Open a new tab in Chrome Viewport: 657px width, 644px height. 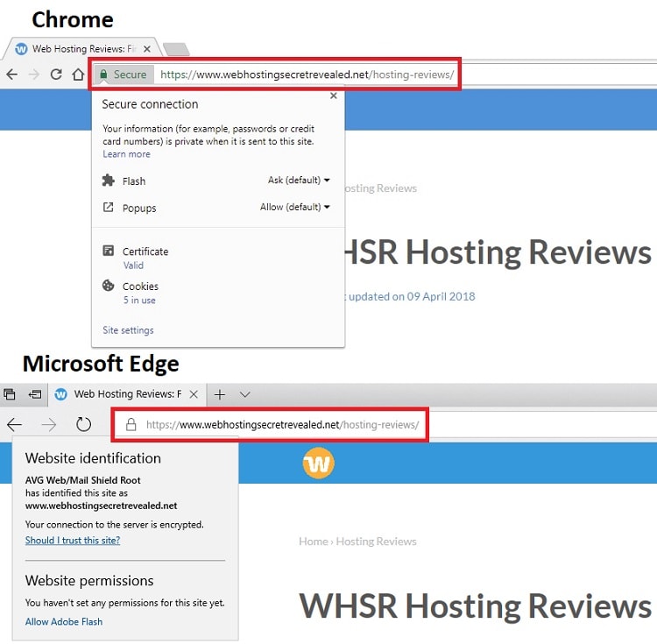click(176, 49)
